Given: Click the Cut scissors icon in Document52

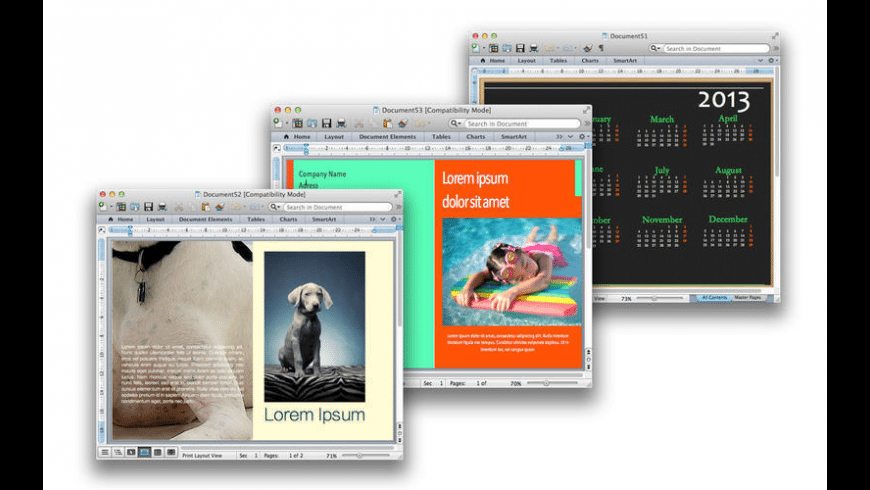Looking at the screenshot, I should [179, 206].
